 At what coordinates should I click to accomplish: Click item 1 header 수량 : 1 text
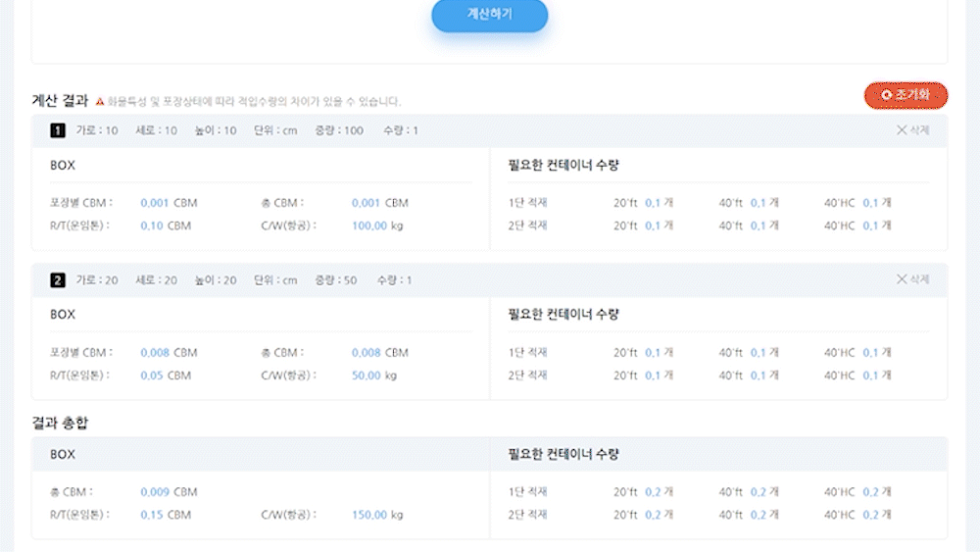401,130
